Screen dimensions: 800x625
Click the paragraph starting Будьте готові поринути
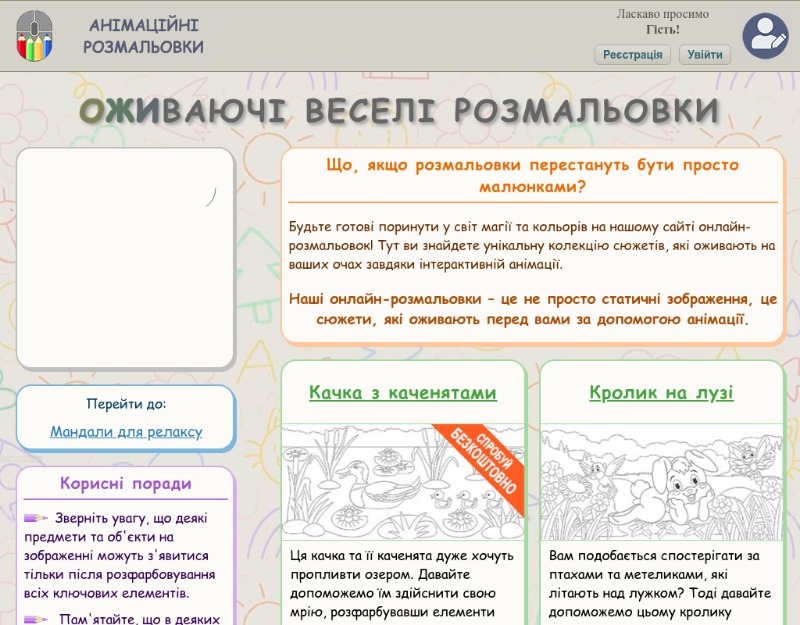[x=532, y=245]
